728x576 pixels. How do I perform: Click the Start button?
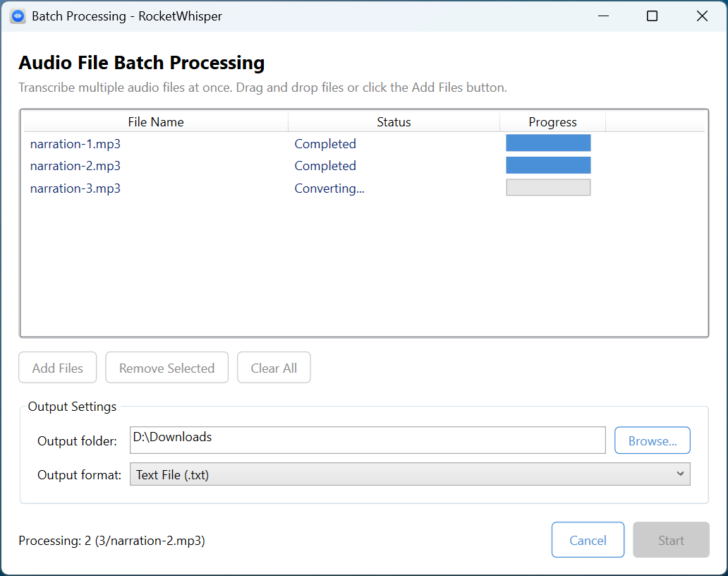(x=671, y=540)
